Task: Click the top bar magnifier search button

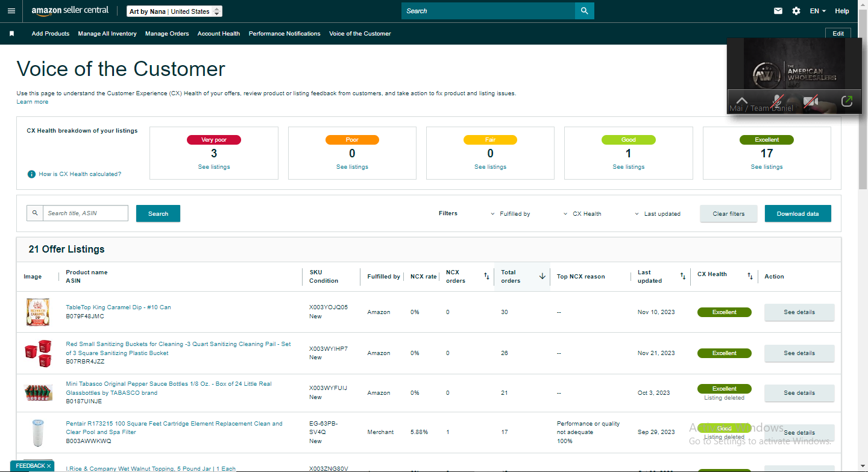Action: pyautogui.click(x=585, y=11)
